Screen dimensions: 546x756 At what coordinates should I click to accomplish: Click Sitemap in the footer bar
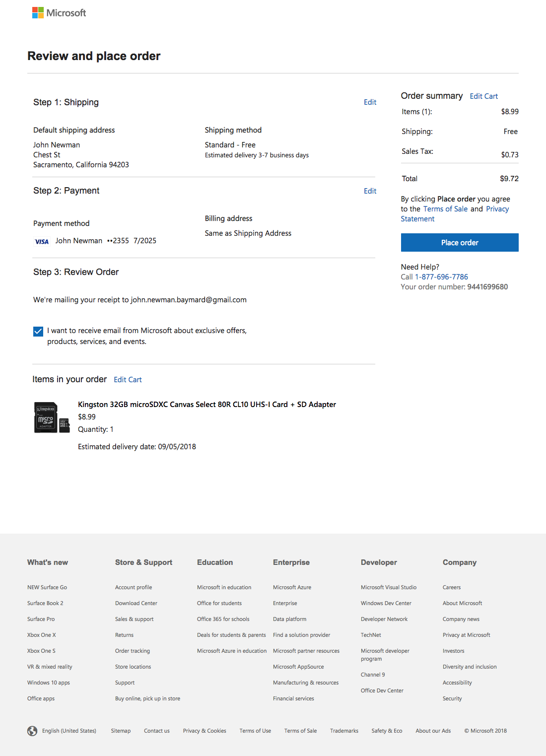coord(121,731)
